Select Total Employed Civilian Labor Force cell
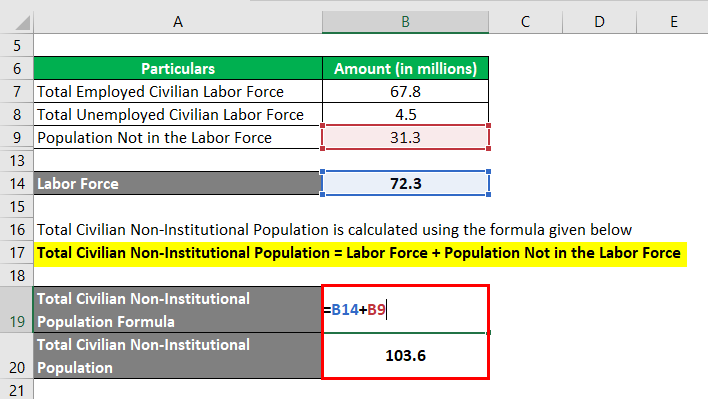 click(178, 92)
